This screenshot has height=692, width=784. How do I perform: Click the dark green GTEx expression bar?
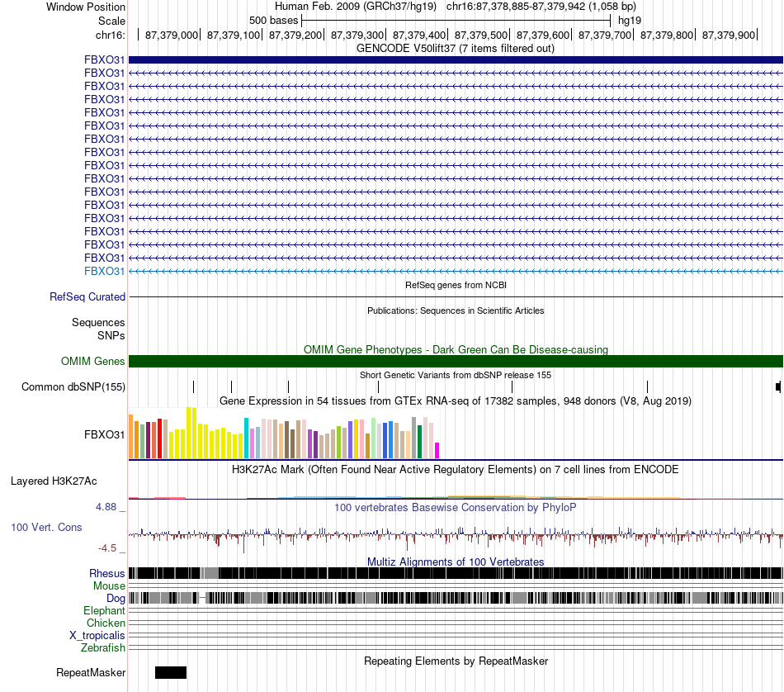419,442
